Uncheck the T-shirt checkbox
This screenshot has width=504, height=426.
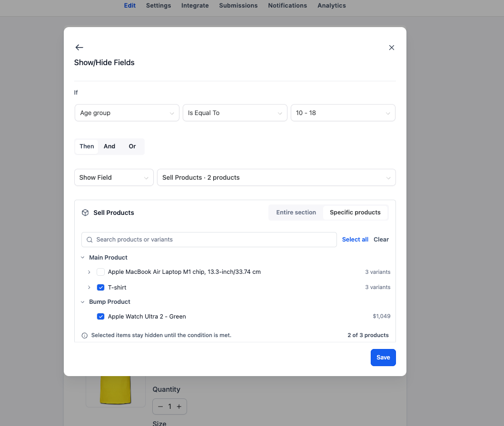[100, 287]
